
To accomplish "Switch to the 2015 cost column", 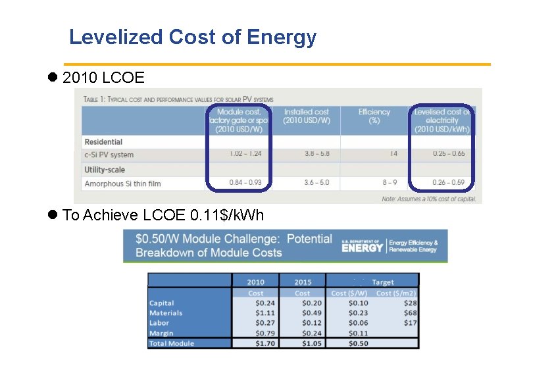I will [x=302, y=282].
